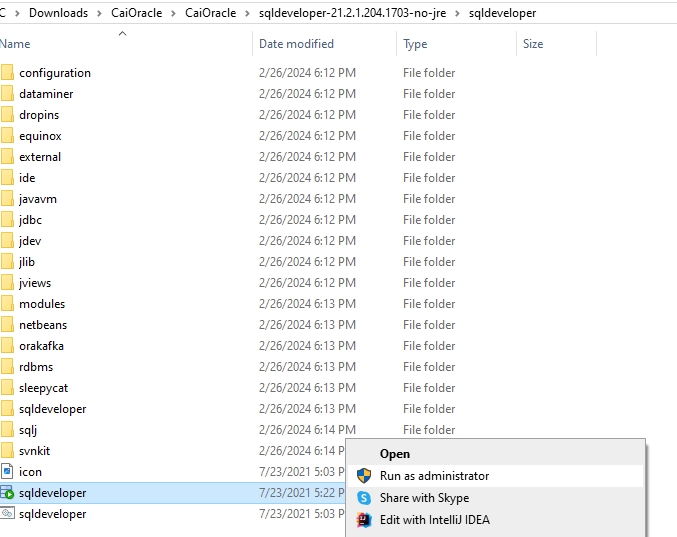Click the jdev folder icon
The image size is (677, 537).
[x=7, y=240]
